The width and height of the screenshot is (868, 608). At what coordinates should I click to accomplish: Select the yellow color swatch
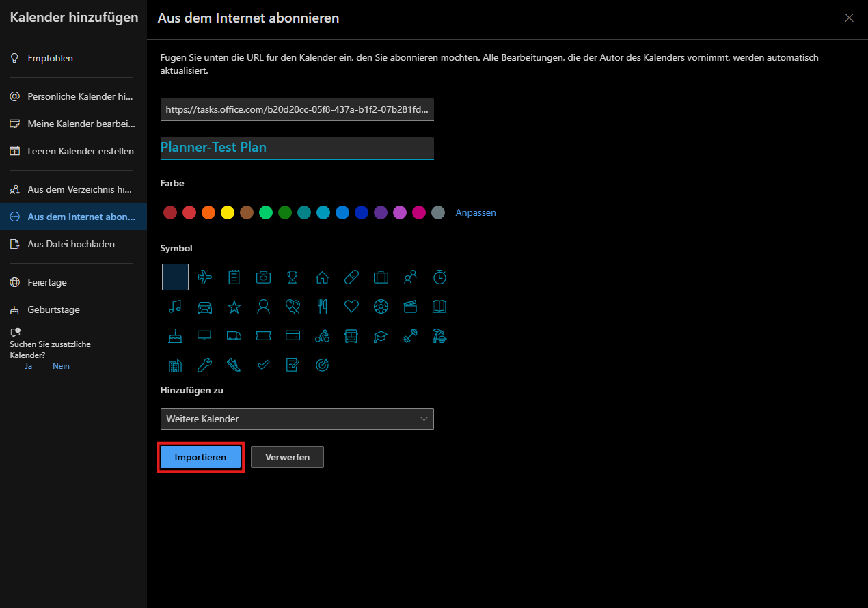(x=228, y=212)
